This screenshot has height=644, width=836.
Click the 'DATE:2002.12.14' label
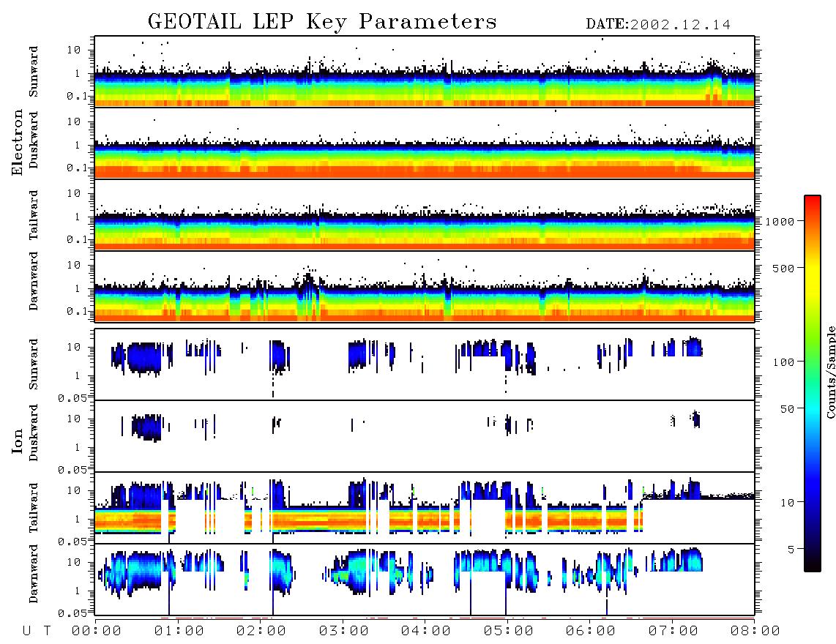click(658, 24)
